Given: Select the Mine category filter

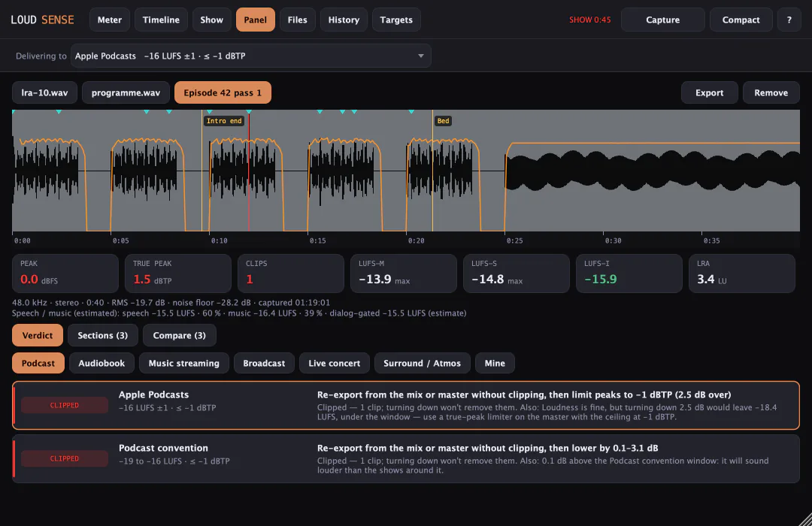Looking at the screenshot, I should tap(495, 363).
